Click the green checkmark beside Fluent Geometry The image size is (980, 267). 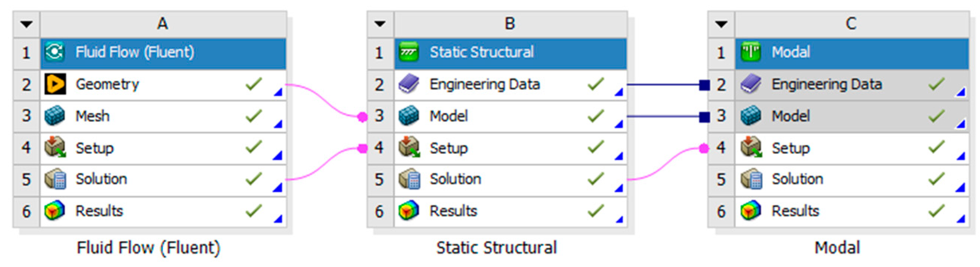253,84
